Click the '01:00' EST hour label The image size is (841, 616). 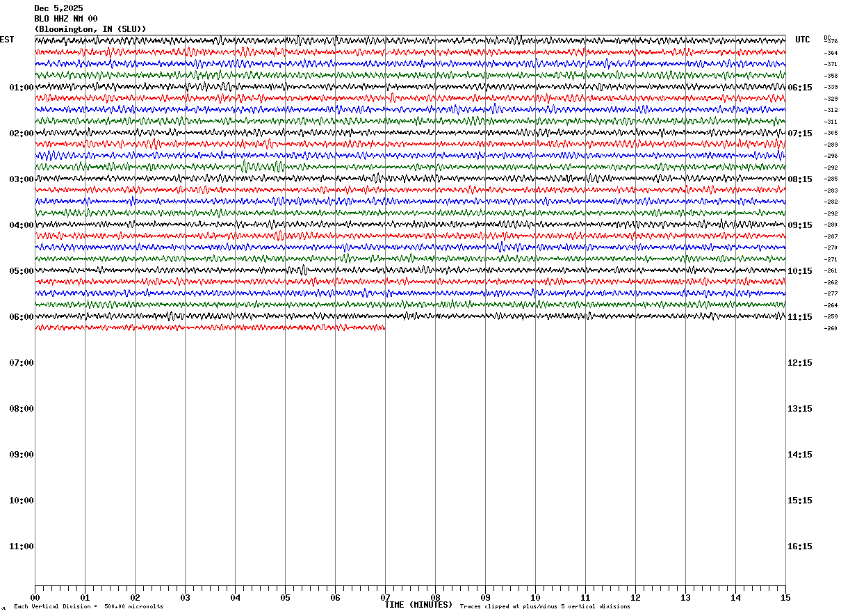pyautogui.click(x=22, y=88)
